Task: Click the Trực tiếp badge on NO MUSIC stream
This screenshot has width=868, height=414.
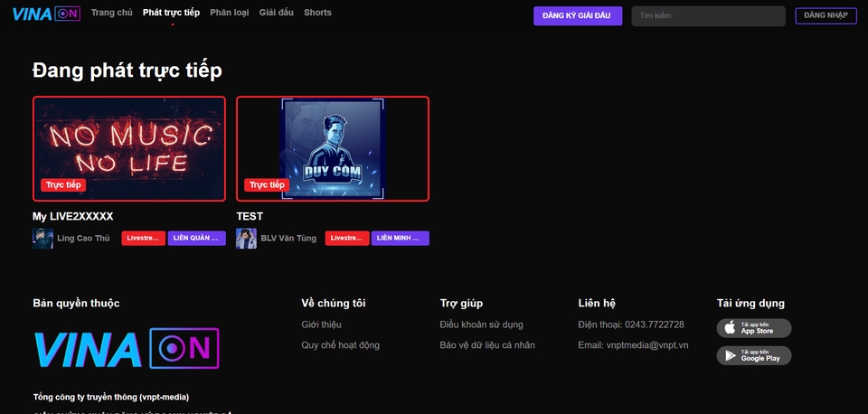Action: click(x=63, y=185)
